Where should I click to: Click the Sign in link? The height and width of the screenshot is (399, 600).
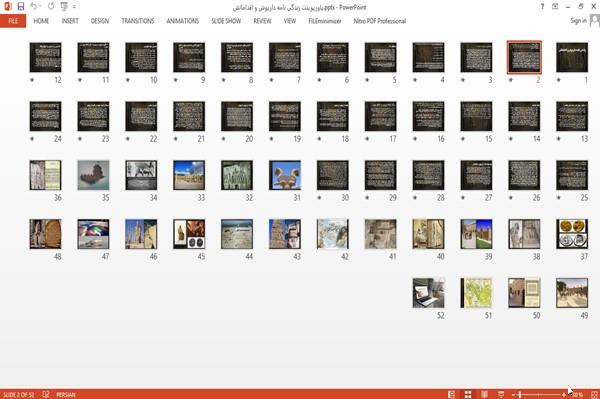point(578,21)
